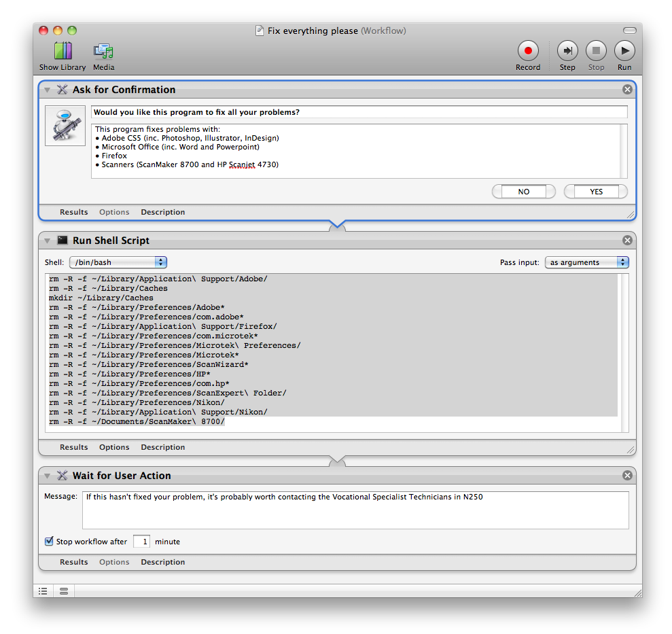Click the 'mkdir ~/Library/Caches' script line

(101, 298)
